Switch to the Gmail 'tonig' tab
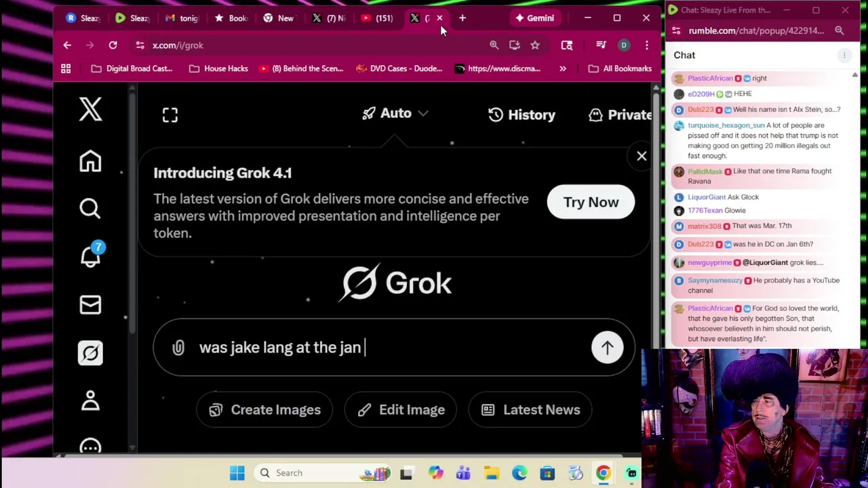This screenshot has height=488, width=868. 182,18
